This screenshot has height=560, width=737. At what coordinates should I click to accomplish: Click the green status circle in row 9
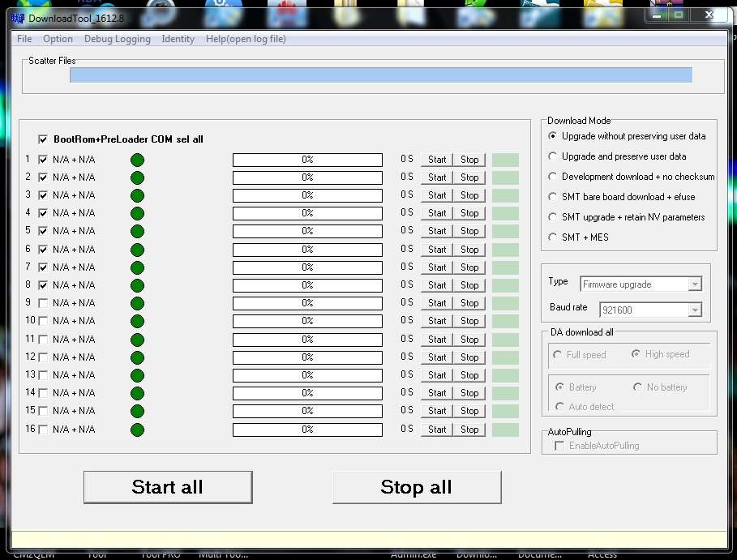137,303
